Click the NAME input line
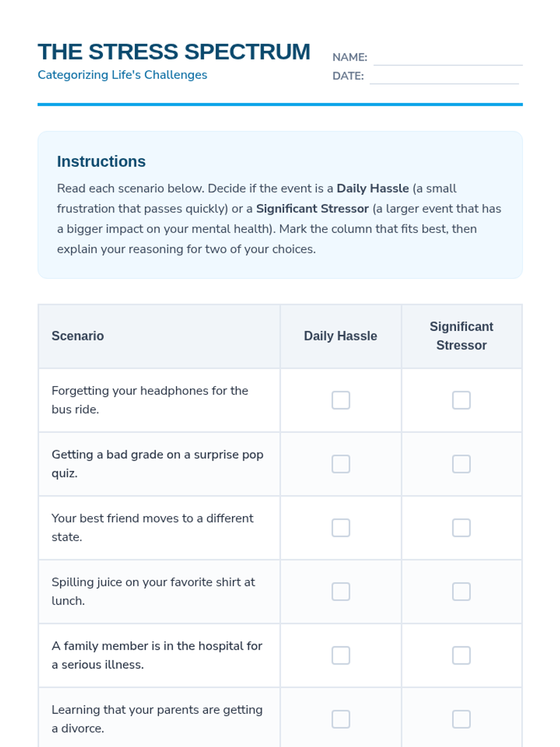This screenshot has width=560, height=747. point(448,58)
